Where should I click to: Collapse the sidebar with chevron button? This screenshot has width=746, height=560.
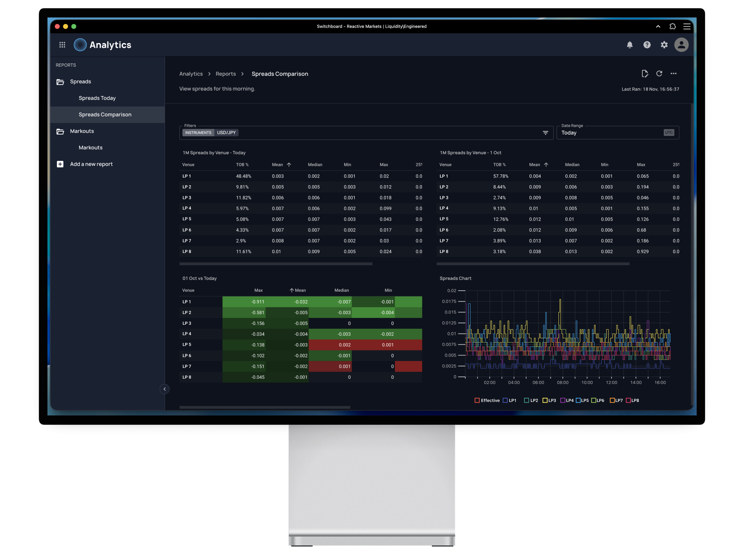(164, 389)
